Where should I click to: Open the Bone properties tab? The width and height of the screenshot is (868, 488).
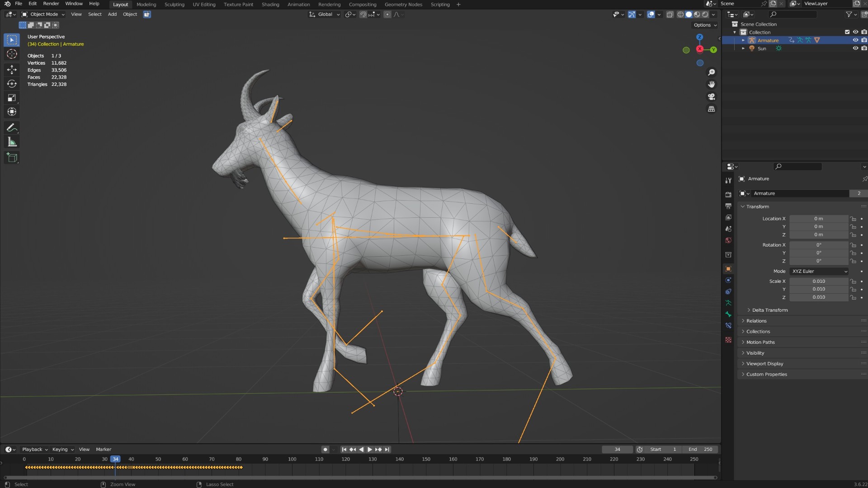(x=728, y=314)
